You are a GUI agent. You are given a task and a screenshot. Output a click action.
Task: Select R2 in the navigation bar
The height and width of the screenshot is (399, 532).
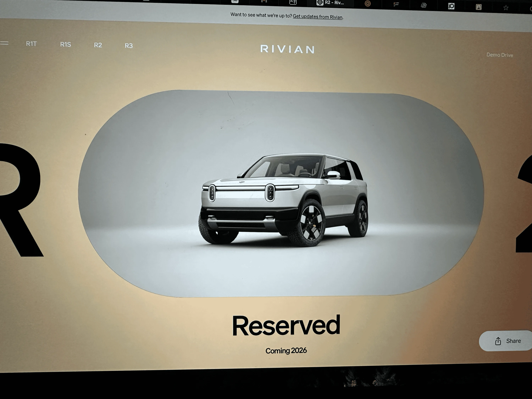point(98,45)
